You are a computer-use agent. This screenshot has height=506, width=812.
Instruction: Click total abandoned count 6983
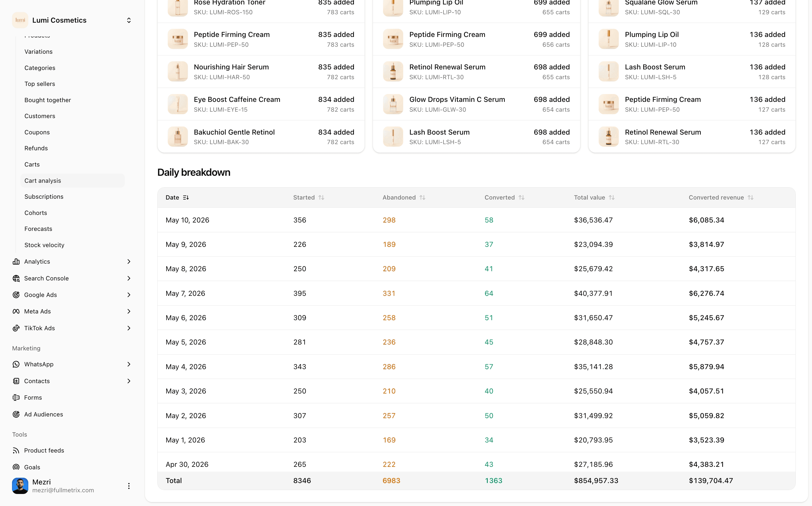391,481
